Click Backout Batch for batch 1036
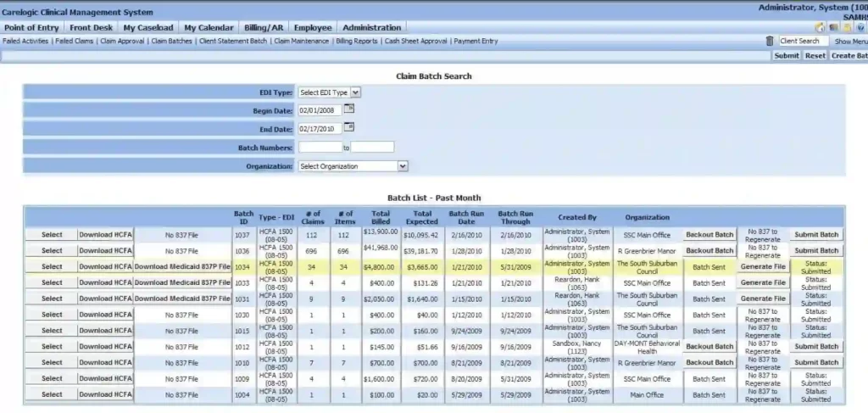The width and height of the screenshot is (868, 413). 709,251
